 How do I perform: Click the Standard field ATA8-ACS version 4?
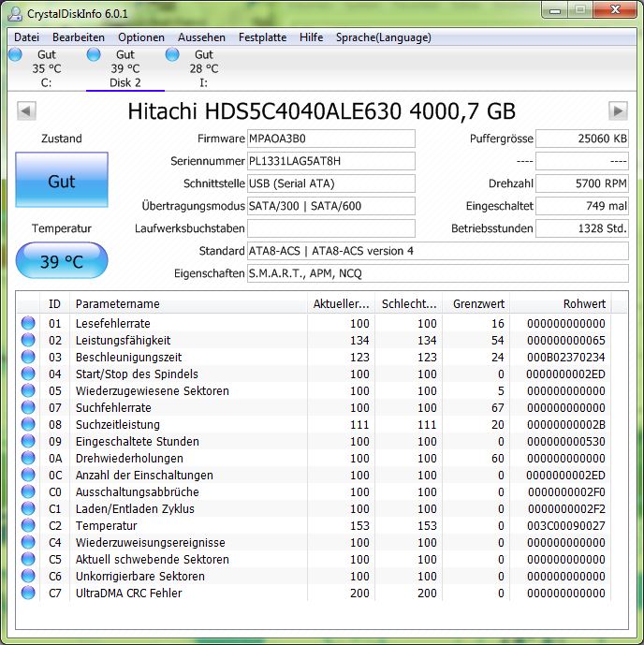[438, 251]
